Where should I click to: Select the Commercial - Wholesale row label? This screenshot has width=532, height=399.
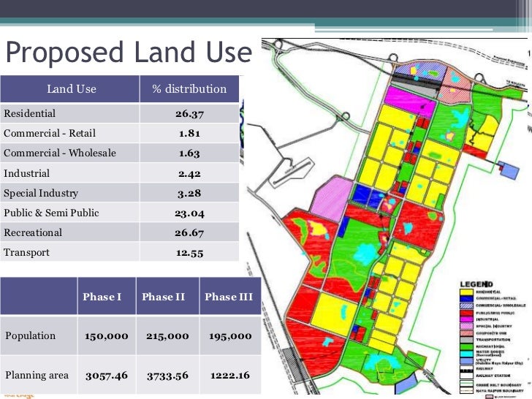[x=60, y=153]
